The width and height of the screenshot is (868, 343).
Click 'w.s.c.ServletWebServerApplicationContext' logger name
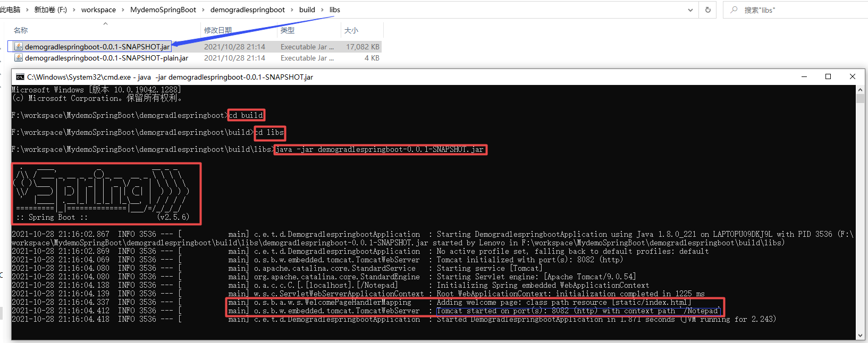click(x=339, y=294)
